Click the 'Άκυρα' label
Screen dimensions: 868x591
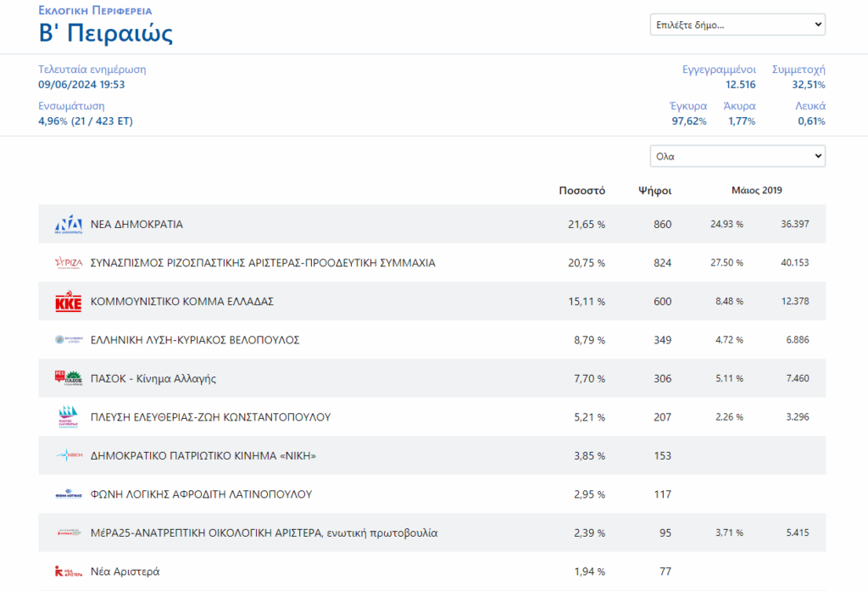(739, 106)
